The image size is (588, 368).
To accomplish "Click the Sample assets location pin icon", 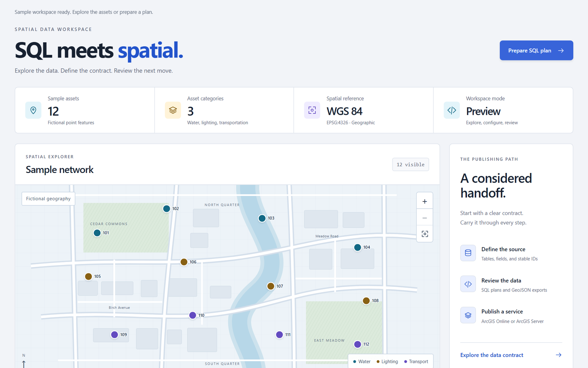I will click(x=33, y=110).
